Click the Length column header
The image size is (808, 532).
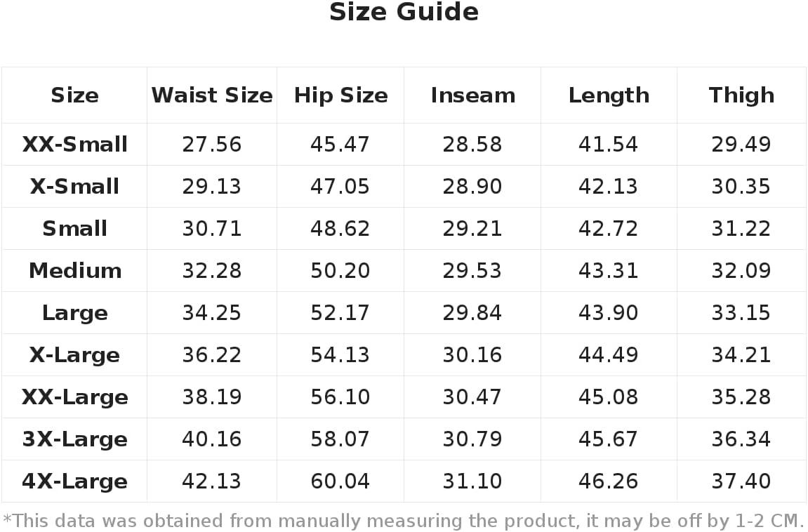pos(609,95)
